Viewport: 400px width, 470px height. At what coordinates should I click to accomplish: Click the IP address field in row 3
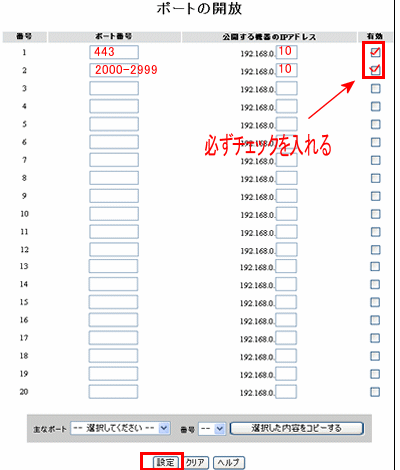click(x=287, y=88)
